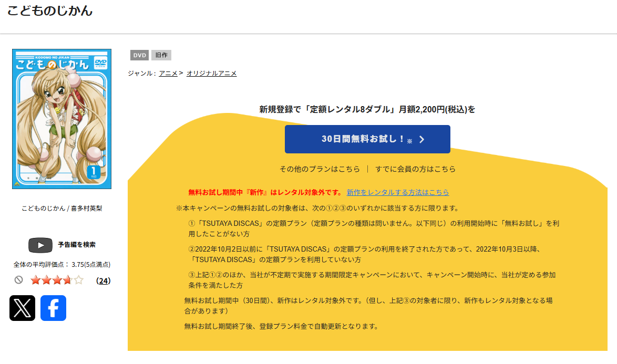Open the 24 reviews count link
Image resolution: width=617 pixels, height=364 pixels.
pyautogui.click(x=104, y=280)
